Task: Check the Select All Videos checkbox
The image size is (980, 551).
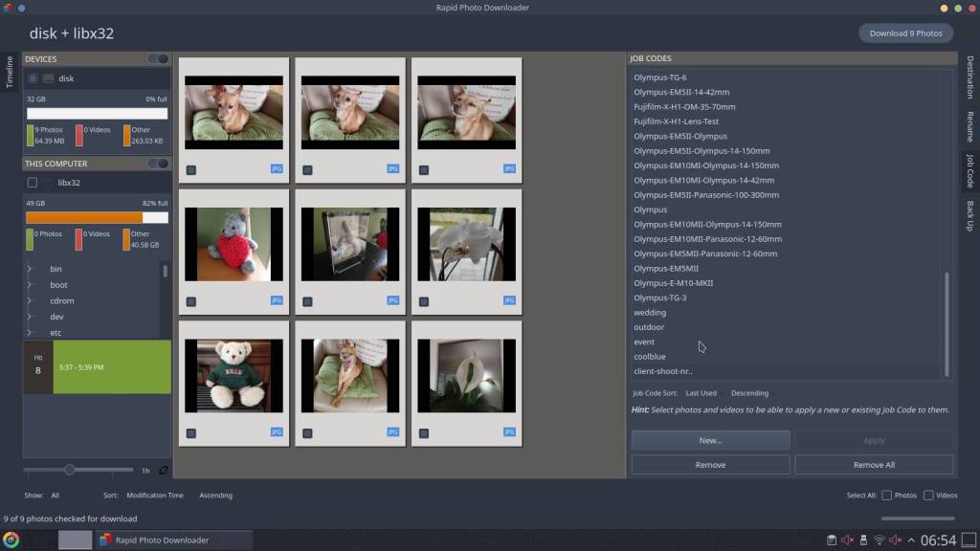Action: tap(928, 496)
